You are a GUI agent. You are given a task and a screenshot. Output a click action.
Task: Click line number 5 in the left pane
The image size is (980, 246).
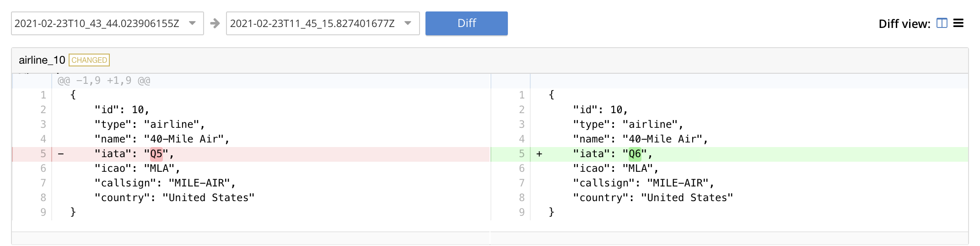click(43, 154)
